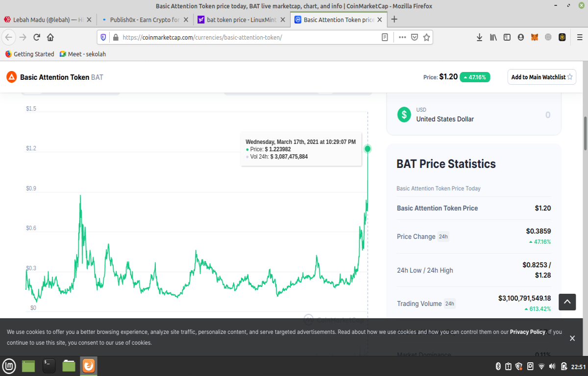
Task: Save to Pocket icon in address bar
Action: (x=415, y=37)
